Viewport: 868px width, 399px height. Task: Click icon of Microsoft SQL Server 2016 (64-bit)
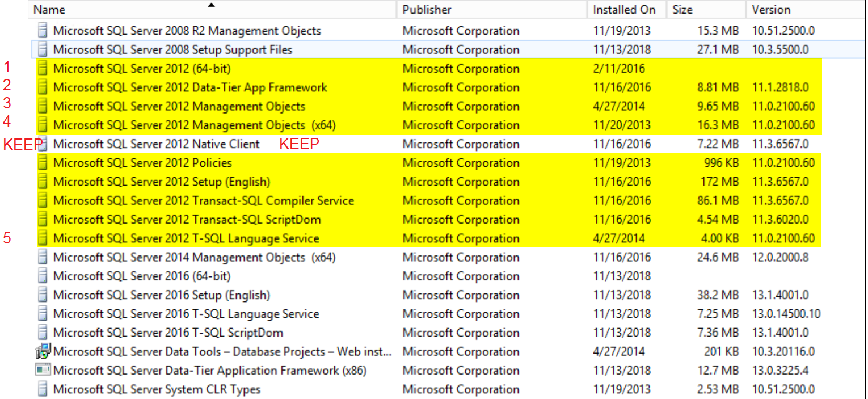coord(42,276)
